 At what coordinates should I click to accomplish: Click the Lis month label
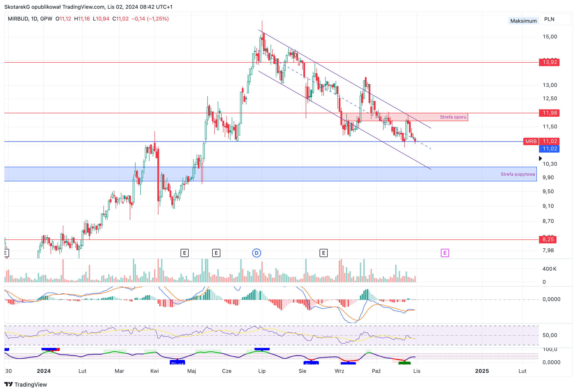pyautogui.click(x=417, y=371)
